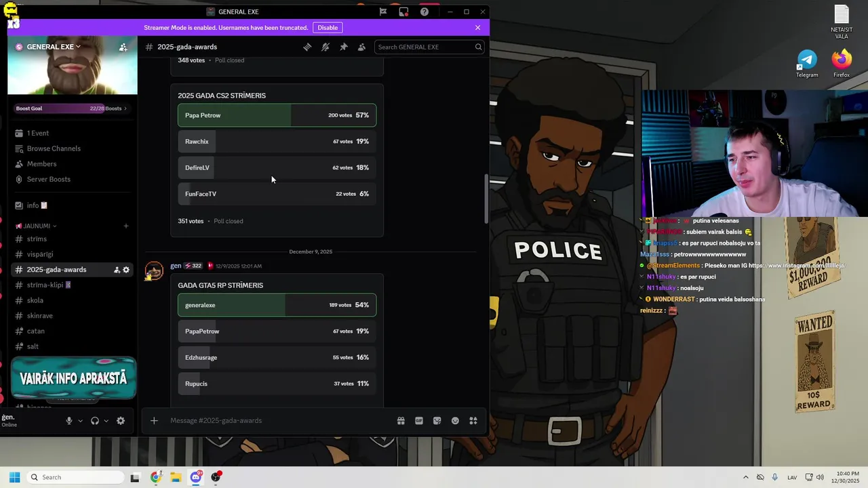Open the Discord inbox icon in title bar

(x=403, y=12)
